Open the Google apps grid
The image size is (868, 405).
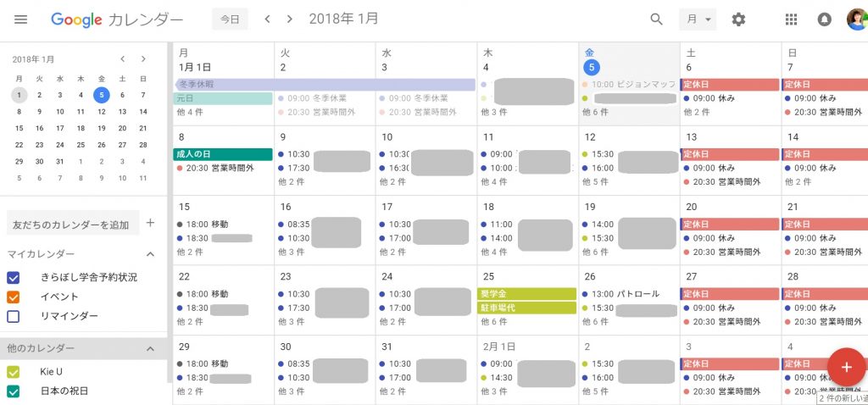click(x=792, y=19)
